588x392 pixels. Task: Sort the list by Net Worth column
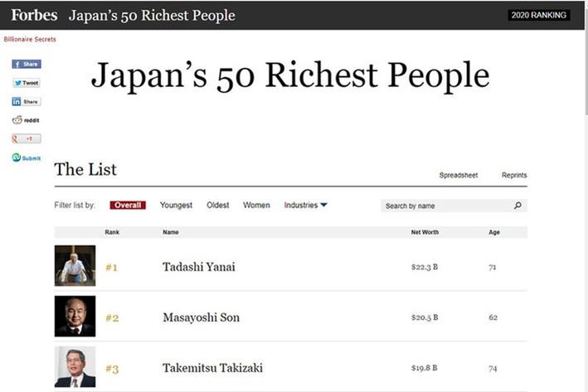coord(425,232)
